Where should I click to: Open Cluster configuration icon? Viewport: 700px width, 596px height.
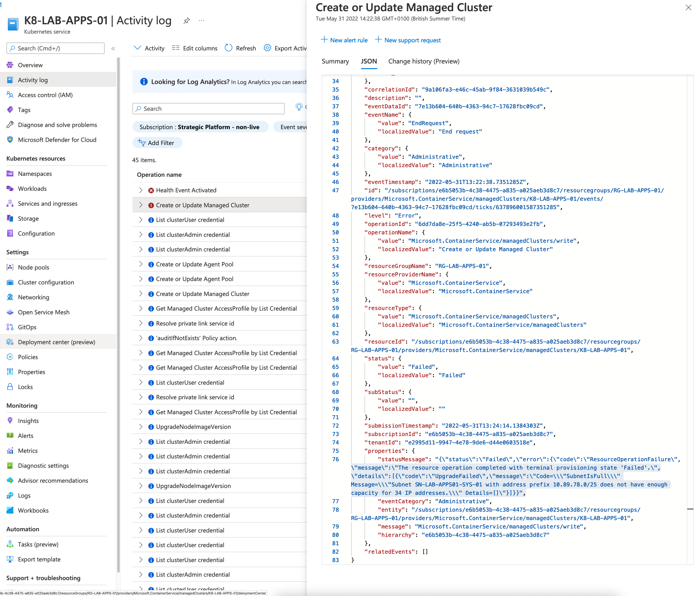10,282
